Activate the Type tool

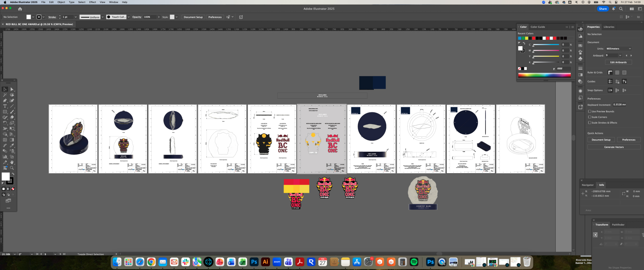[x=5, y=106]
